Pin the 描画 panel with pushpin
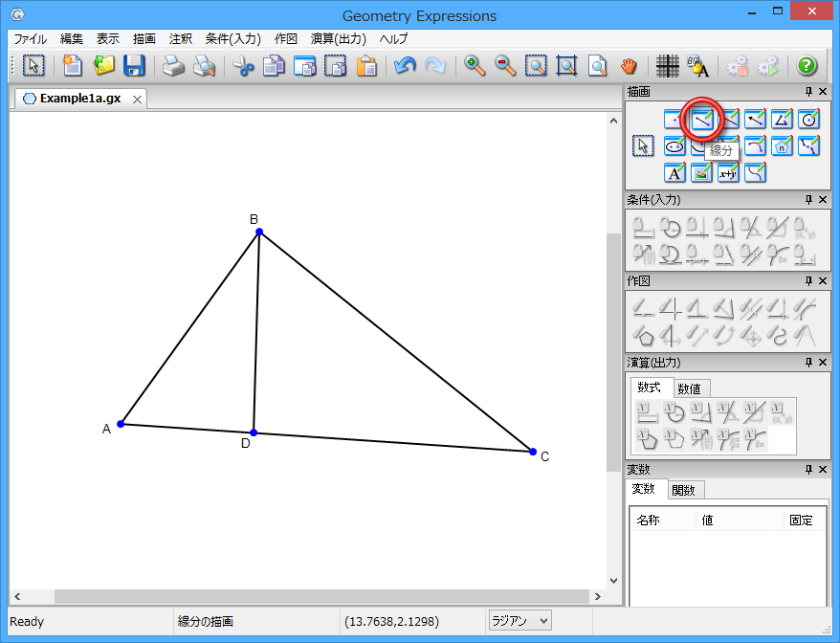Screen dimensions: 840x643 click(808, 92)
